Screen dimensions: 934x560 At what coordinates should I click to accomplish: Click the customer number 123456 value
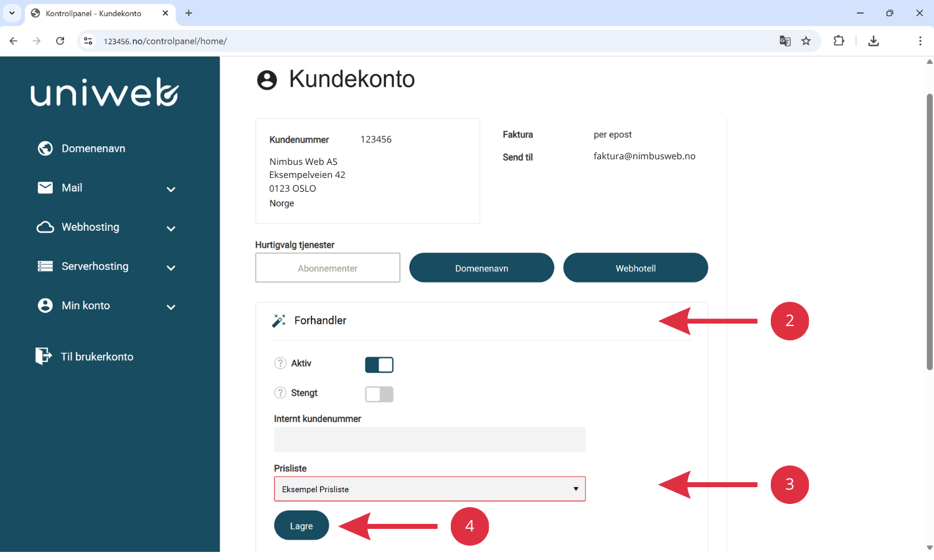[x=376, y=139]
